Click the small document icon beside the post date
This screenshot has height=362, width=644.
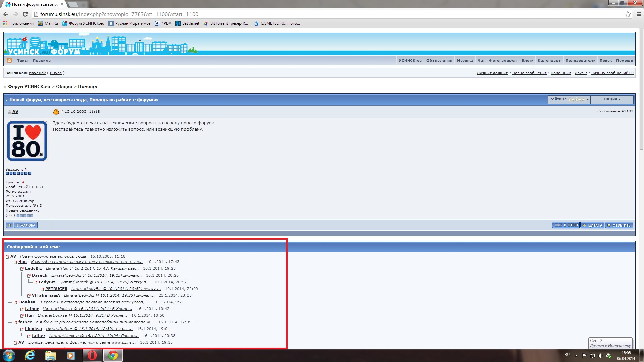pos(62,112)
